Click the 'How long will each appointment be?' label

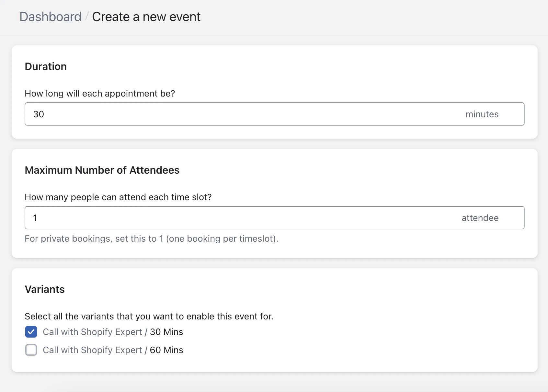pos(100,94)
